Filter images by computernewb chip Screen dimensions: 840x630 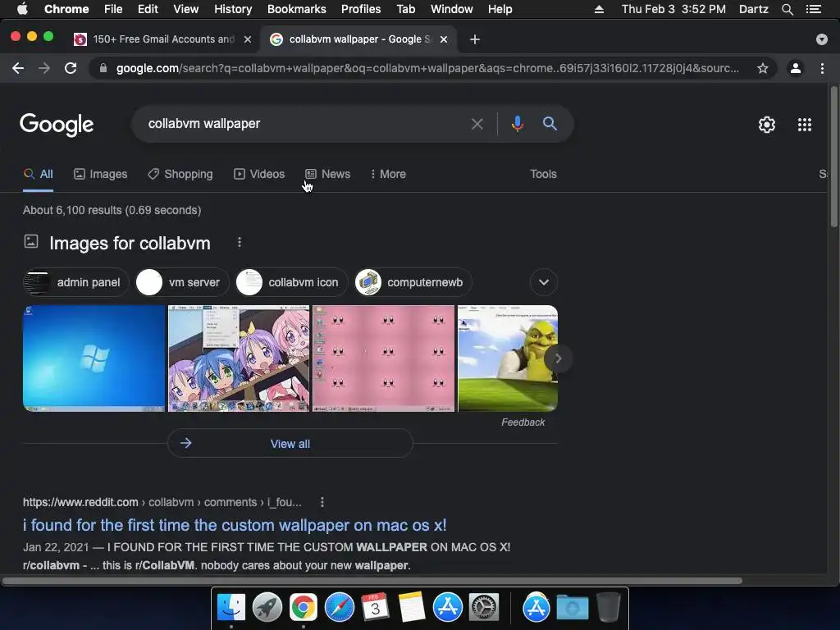[413, 282]
